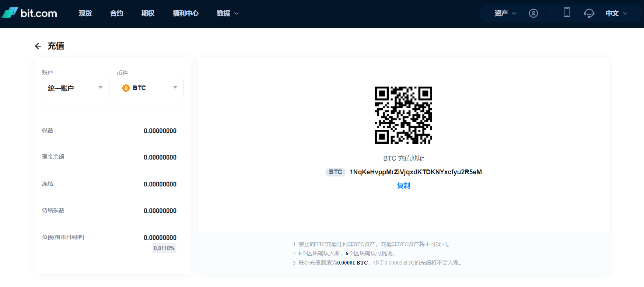Image resolution: width=644 pixels, height=287 pixels.
Task: Select the deposit address 1NqKeHvpp... text
Action: (x=416, y=172)
